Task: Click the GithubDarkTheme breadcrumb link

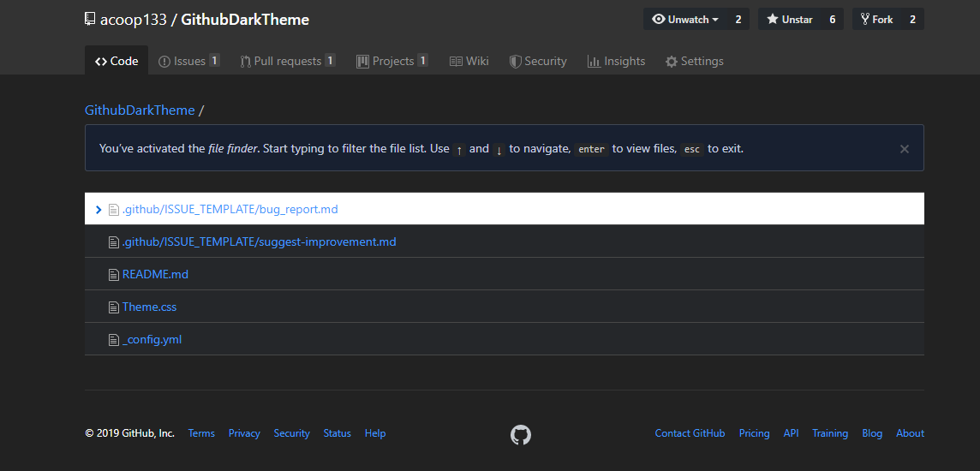Action: point(140,110)
